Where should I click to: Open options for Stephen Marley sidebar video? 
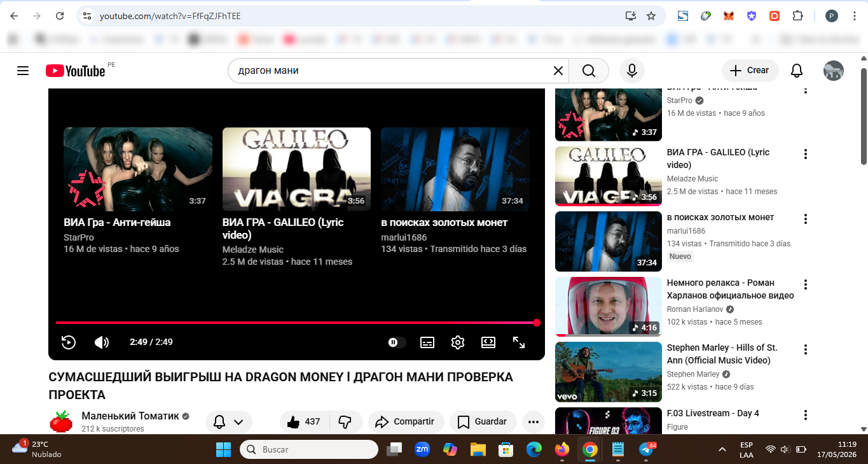(x=806, y=349)
